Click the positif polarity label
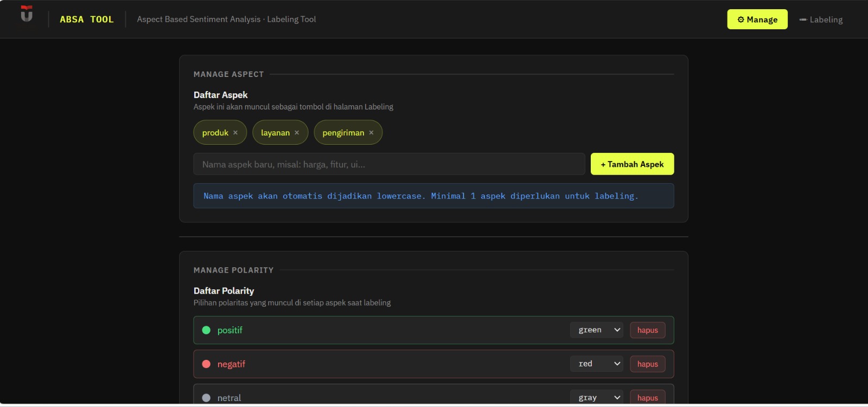Screen dimensions: 868x407 tap(230, 330)
